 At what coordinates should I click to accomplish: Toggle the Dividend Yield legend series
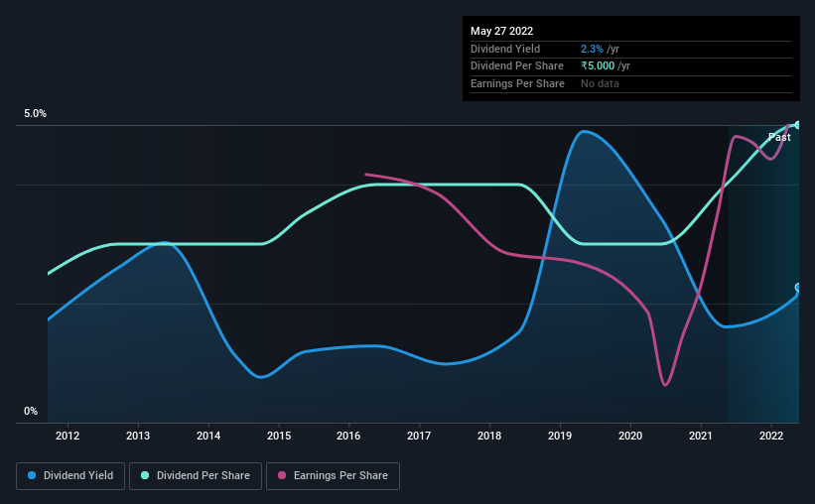[x=71, y=476]
